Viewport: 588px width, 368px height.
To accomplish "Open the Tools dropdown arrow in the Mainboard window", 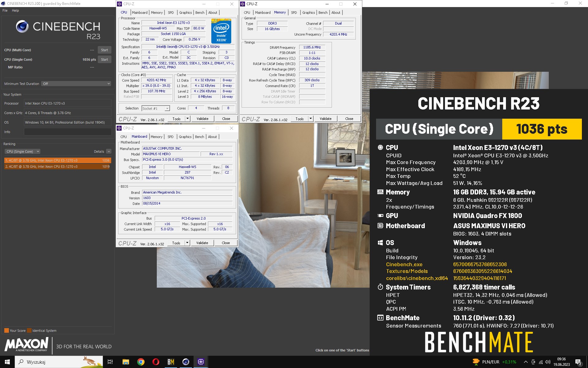I will pos(187,243).
